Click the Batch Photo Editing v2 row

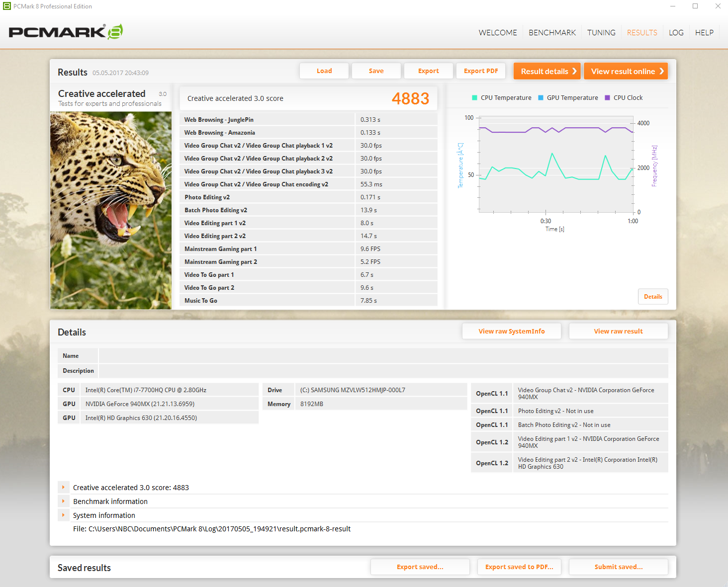pyautogui.click(x=308, y=210)
